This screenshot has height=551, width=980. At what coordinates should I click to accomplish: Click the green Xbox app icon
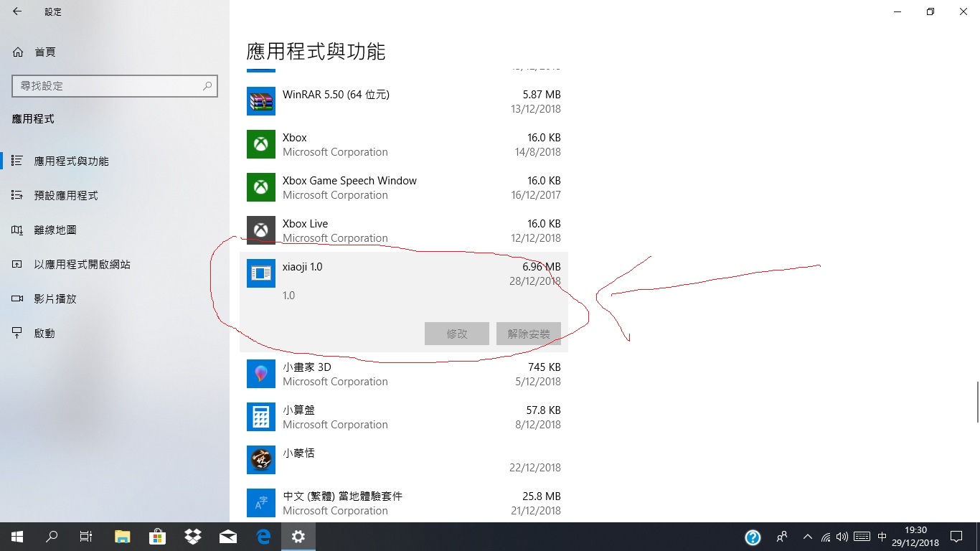261,144
